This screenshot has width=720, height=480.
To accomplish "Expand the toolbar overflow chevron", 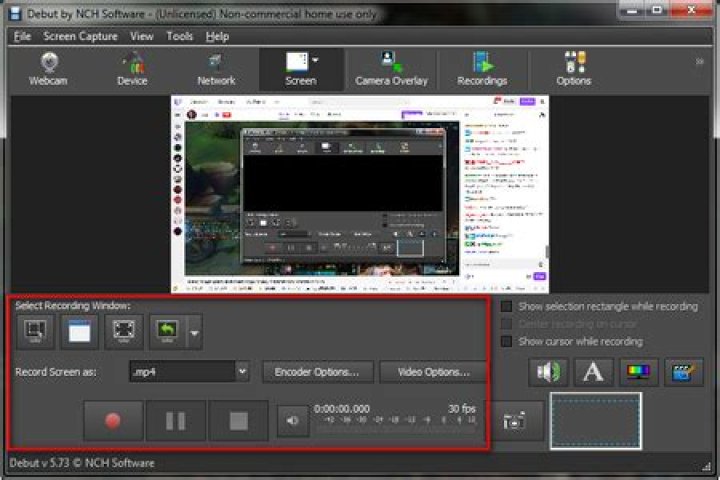I will (699, 62).
